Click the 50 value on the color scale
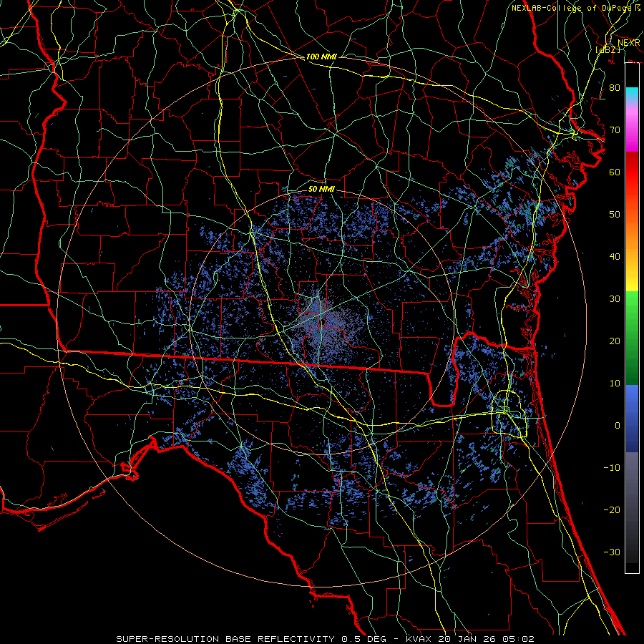Viewport: 644px width, 644px height. pyautogui.click(x=615, y=215)
